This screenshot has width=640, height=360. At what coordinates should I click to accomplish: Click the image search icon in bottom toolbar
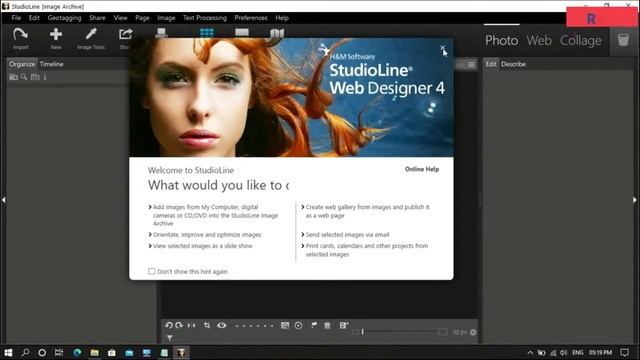pyautogui.click(x=285, y=325)
